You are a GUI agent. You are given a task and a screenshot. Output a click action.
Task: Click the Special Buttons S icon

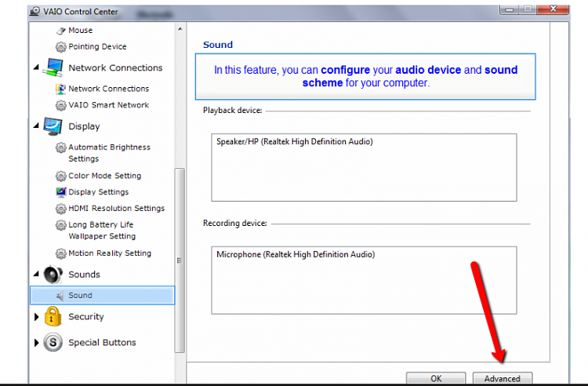[53, 342]
